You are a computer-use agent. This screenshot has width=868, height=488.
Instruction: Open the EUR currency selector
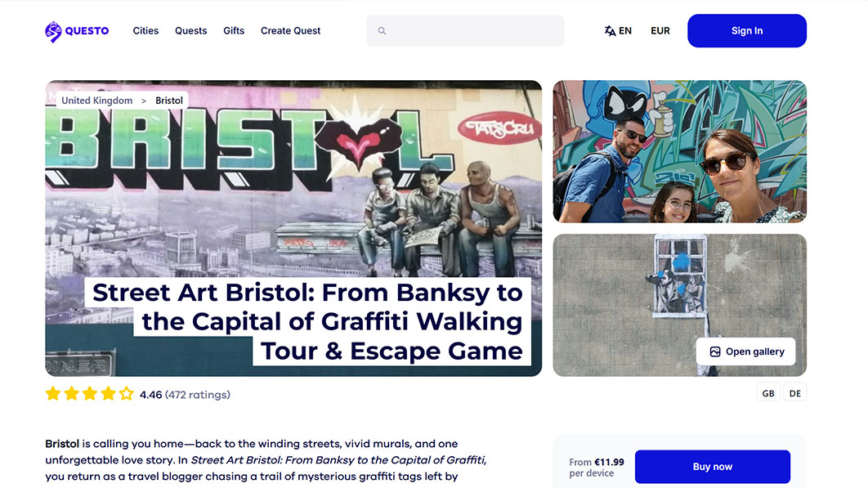(660, 31)
